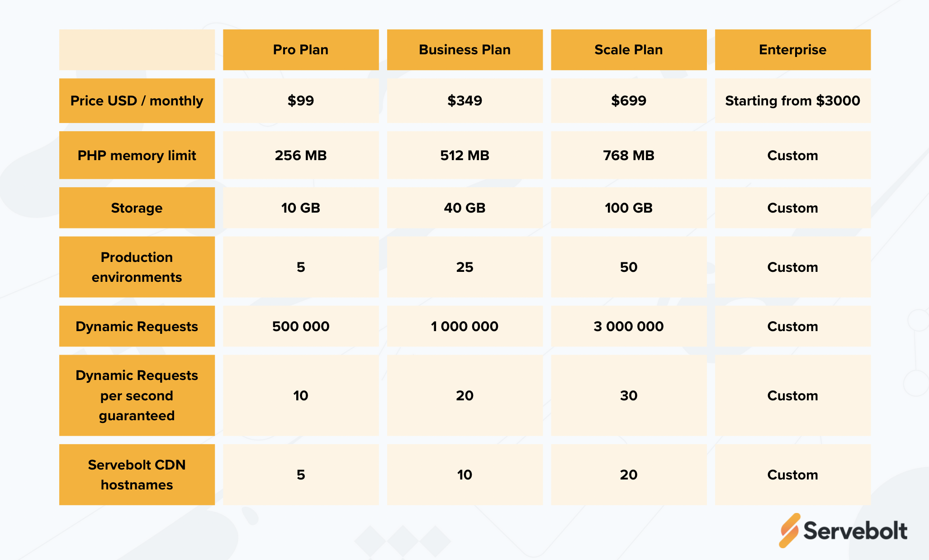This screenshot has height=560, width=929.
Task: Click the Price USD / monthly label
Action: [x=137, y=100]
